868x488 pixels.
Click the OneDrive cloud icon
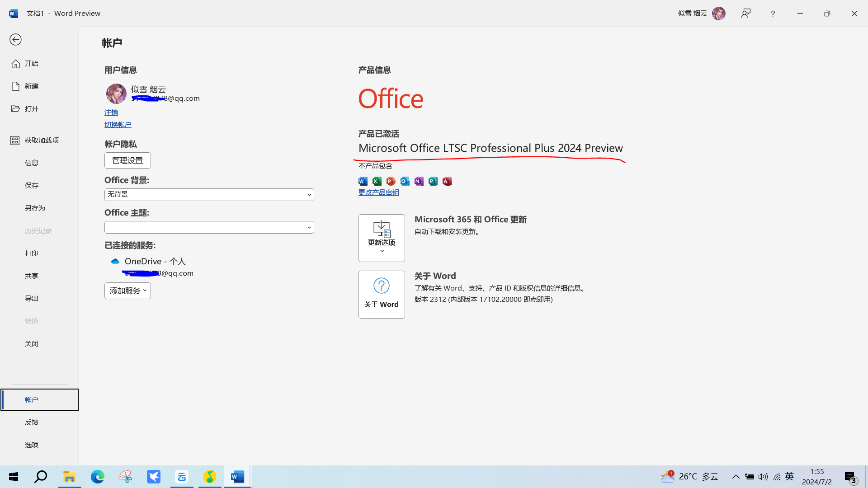(x=115, y=262)
